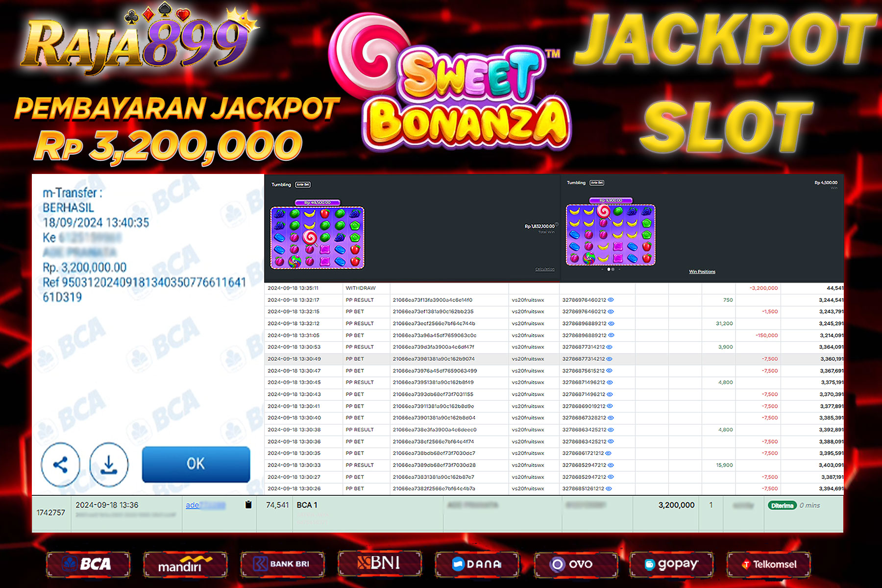The height and width of the screenshot is (588, 882).
Task: Open eye icon in highlighted 13:30:49 row
Action: [610, 359]
